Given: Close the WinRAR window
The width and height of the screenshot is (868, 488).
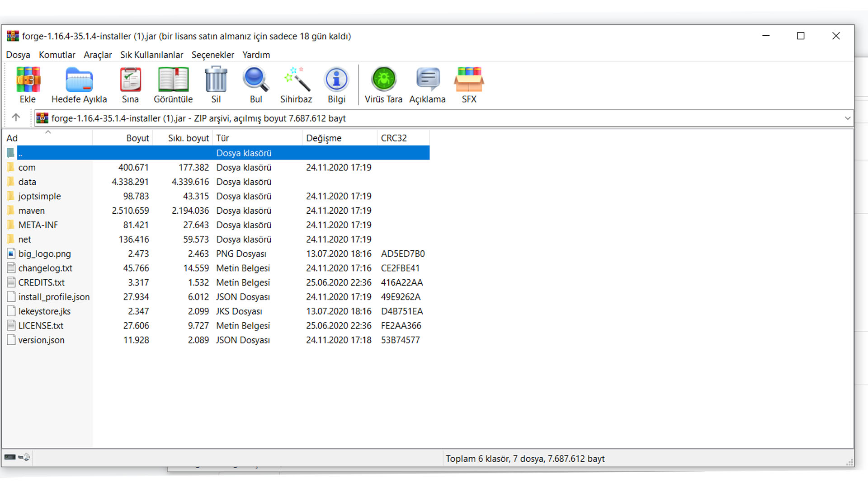Looking at the screenshot, I should (x=836, y=36).
